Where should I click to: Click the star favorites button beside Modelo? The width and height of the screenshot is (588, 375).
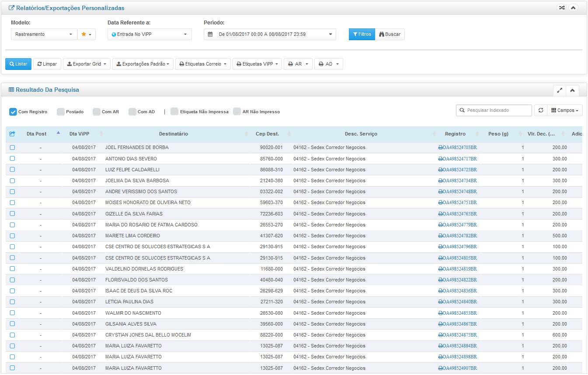[x=86, y=35]
